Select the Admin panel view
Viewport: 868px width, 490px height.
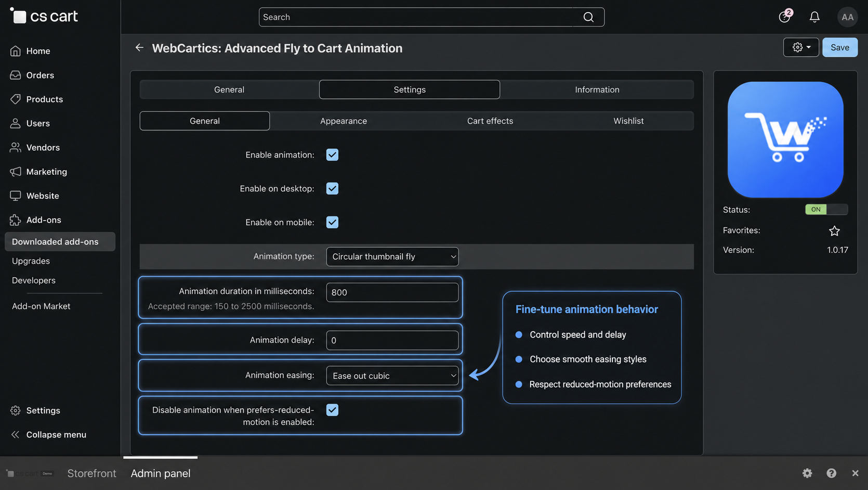[161, 473]
